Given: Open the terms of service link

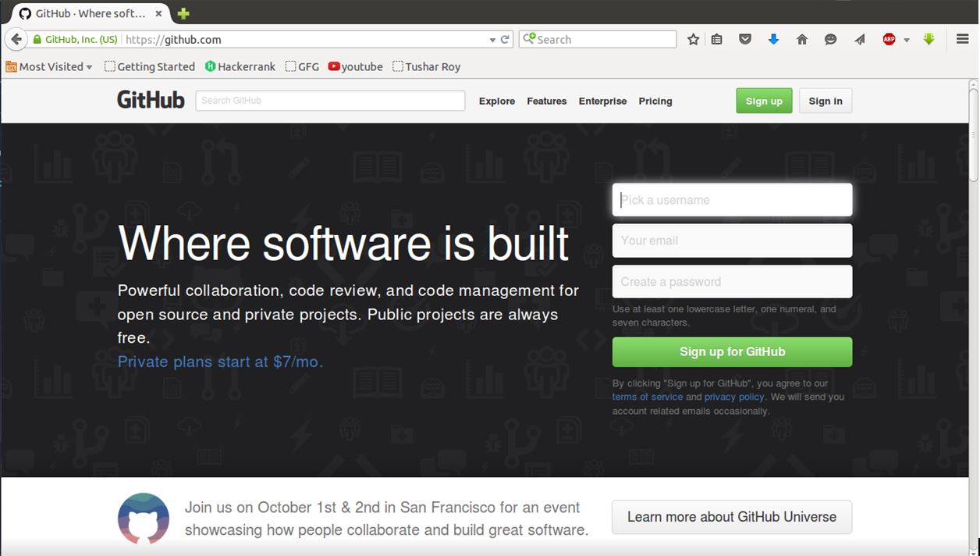Looking at the screenshot, I should coord(647,397).
